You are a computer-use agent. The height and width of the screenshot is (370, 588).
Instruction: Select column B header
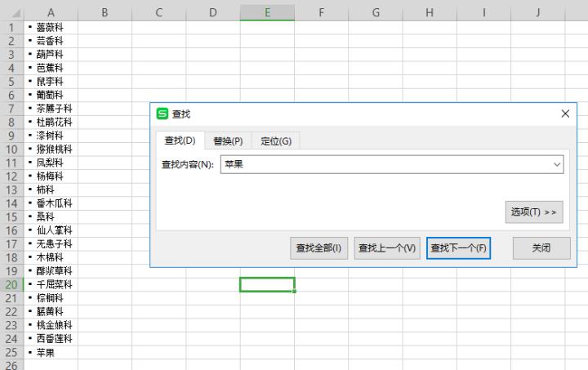[105, 13]
